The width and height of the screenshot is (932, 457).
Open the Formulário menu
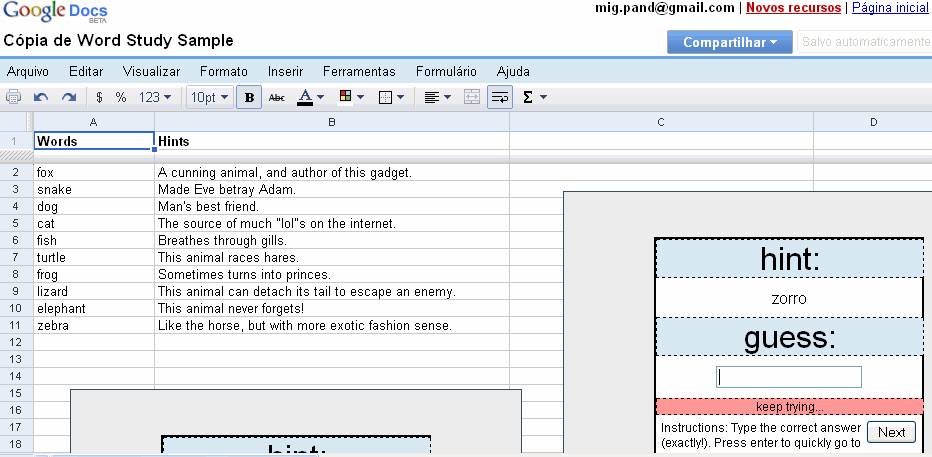coord(446,72)
